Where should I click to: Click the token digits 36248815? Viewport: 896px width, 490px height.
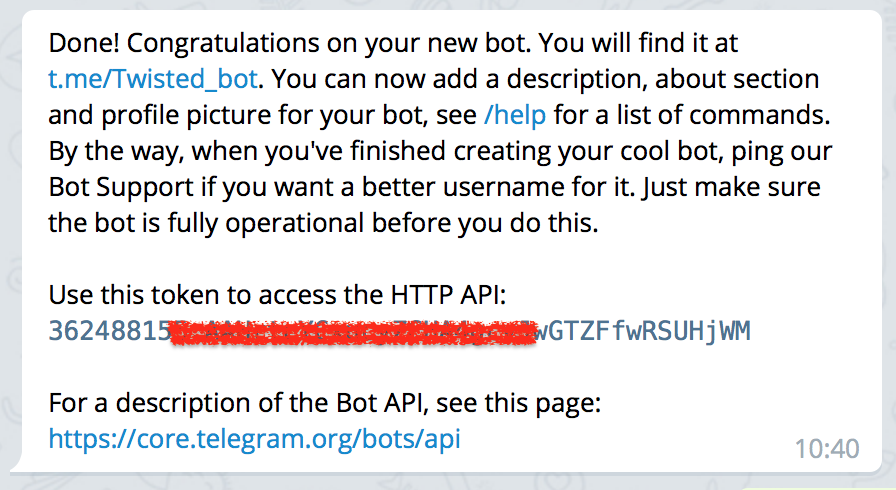coord(110,331)
